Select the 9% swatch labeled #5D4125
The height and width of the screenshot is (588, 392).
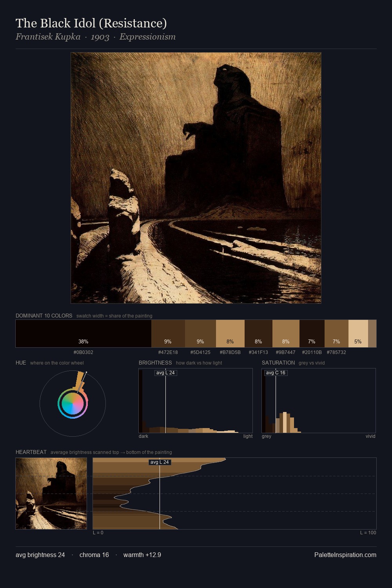pyautogui.click(x=200, y=334)
